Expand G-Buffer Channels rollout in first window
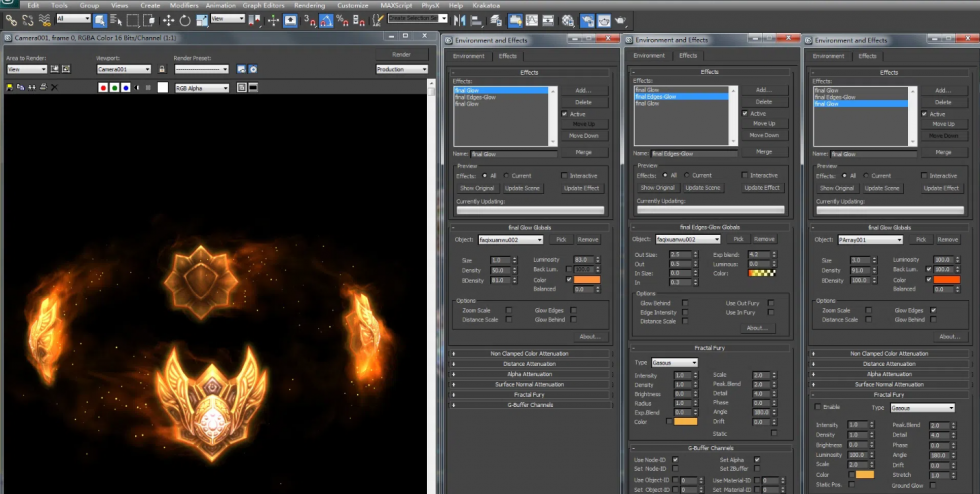 [529, 405]
